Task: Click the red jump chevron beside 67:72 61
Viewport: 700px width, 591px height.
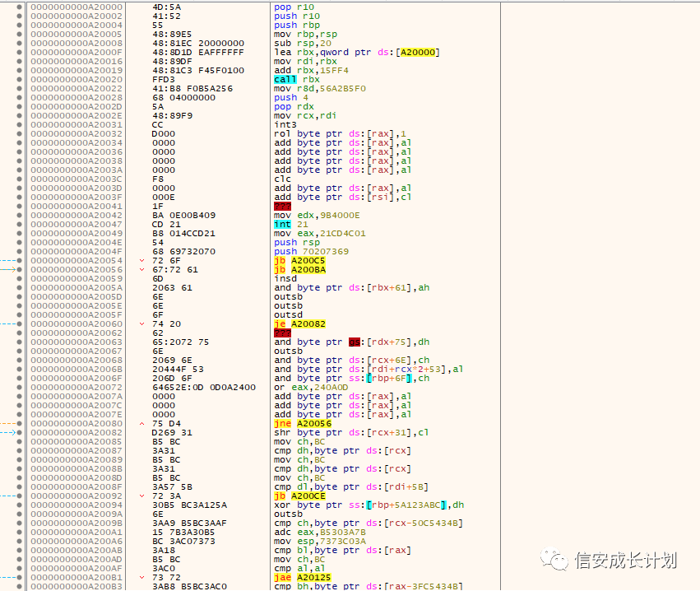Action: click(x=142, y=269)
